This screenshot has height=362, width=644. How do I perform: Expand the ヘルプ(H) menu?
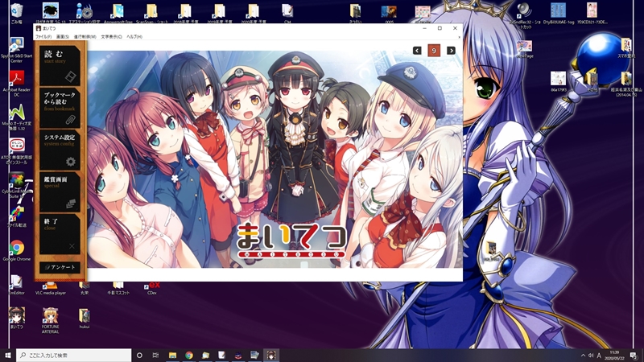[134, 37]
